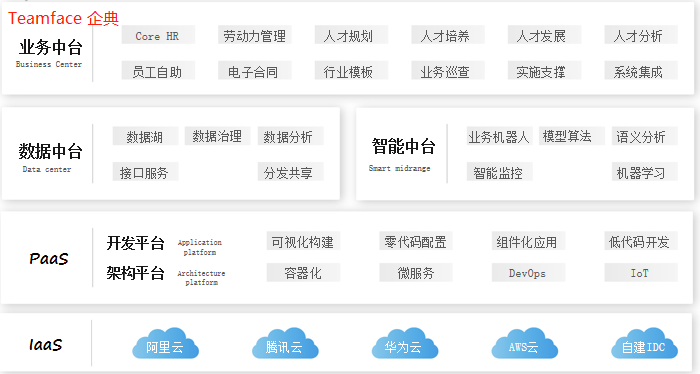Click the Business Center subtitle
The width and height of the screenshot is (700, 374).
(x=49, y=64)
